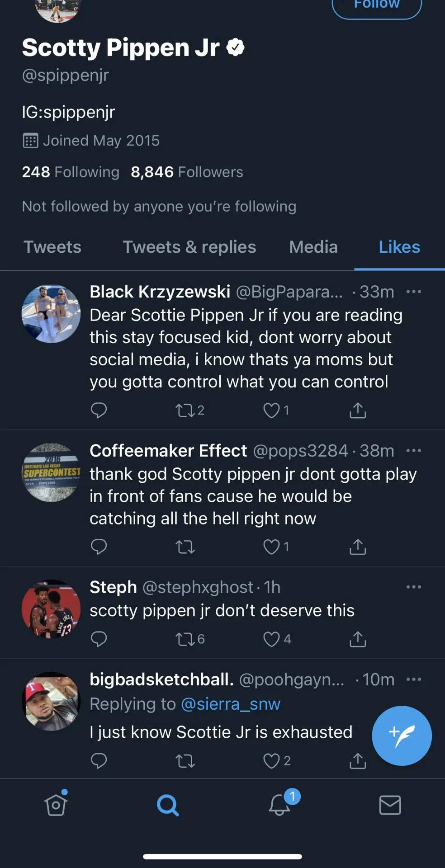View the 8,846 Followers list
This screenshot has width=445, height=868.
[x=187, y=172]
